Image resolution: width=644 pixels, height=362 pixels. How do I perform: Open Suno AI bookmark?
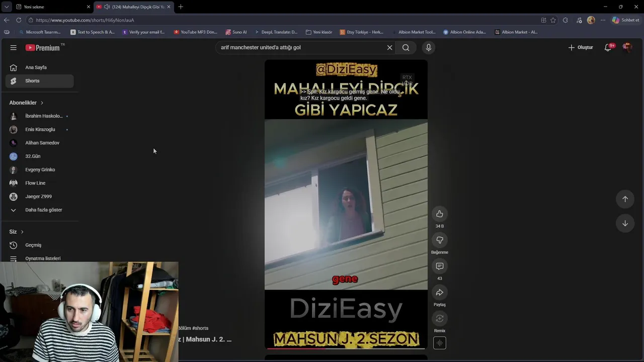click(236, 32)
